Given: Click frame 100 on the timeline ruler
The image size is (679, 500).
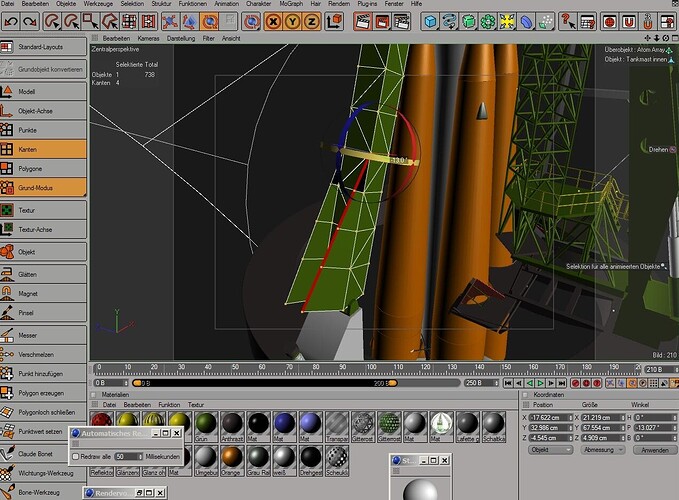Looking at the screenshot, I should coord(371,368).
